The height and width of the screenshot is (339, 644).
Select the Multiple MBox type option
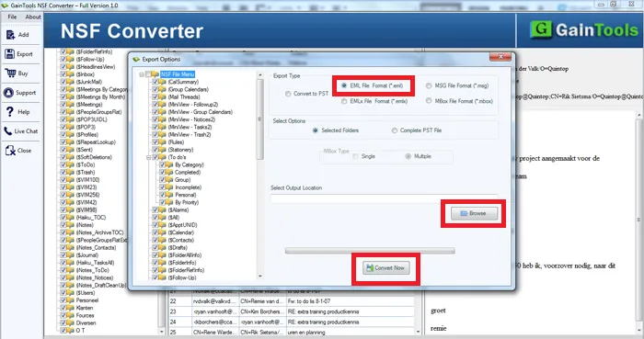(x=408, y=156)
